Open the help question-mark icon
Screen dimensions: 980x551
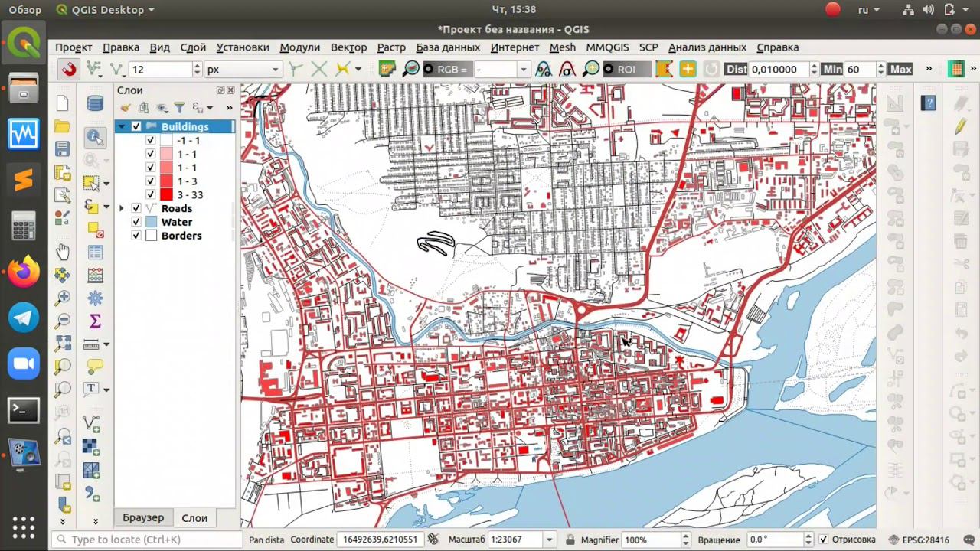tap(929, 103)
